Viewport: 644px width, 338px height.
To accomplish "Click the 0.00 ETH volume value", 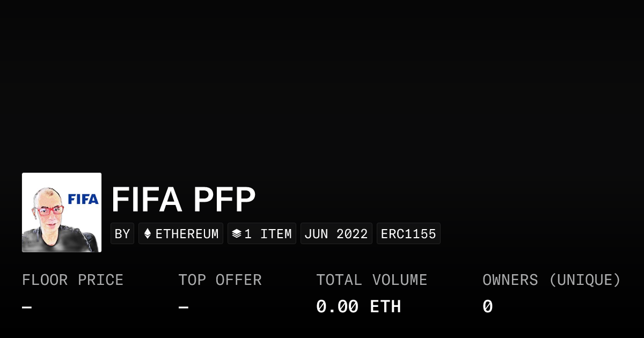I will (x=358, y=307).
